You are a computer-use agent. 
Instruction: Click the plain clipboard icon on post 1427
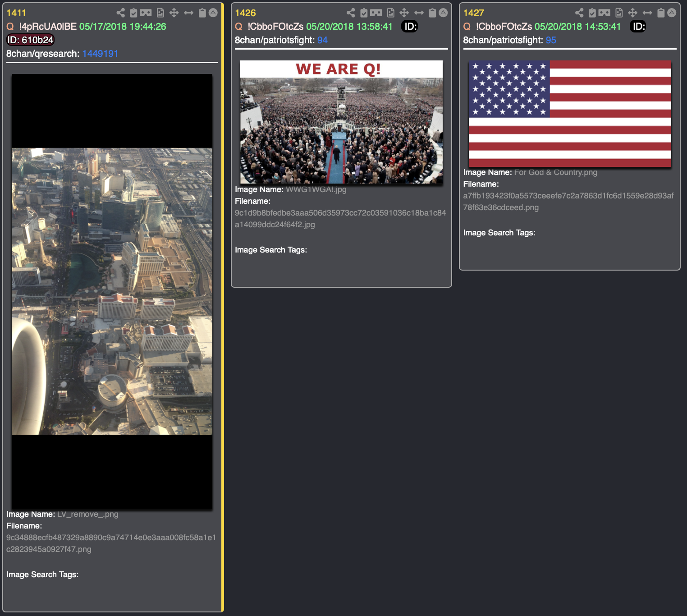[x=661, y=13]
